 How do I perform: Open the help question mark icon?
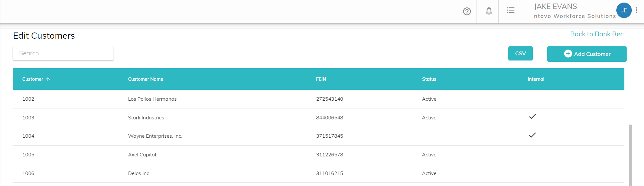467,12
